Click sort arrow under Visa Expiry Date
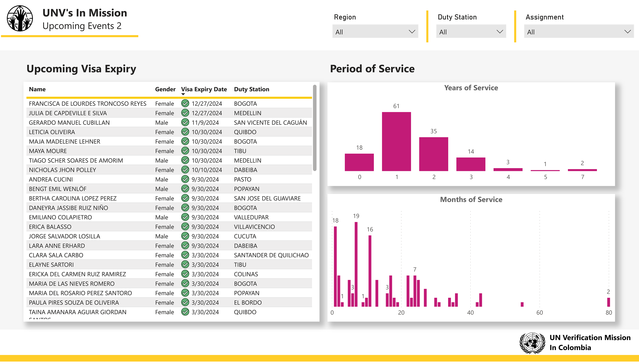The width and height of the screenshot is (639, 364). click(x=183, y=94)
